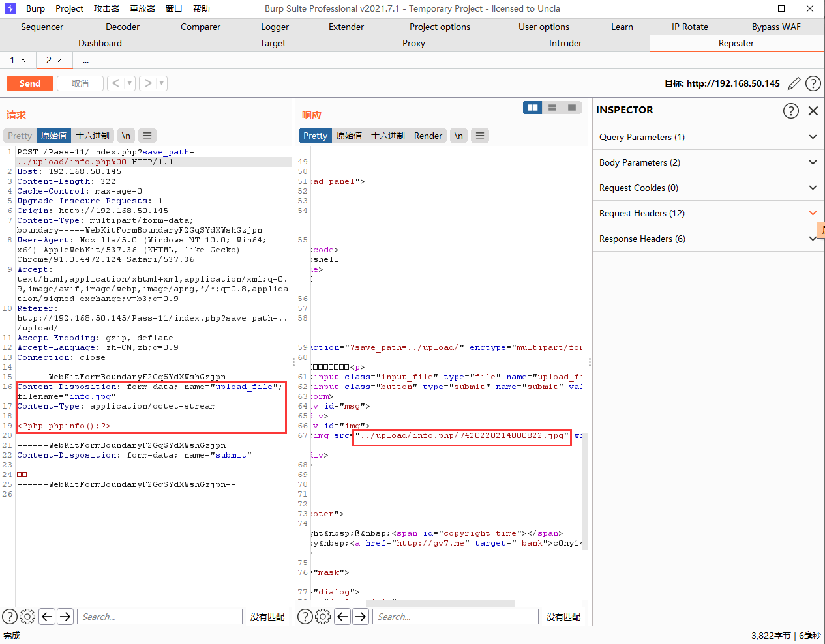Expand Response Headers (6) section
825x644 pixels.
708,239
